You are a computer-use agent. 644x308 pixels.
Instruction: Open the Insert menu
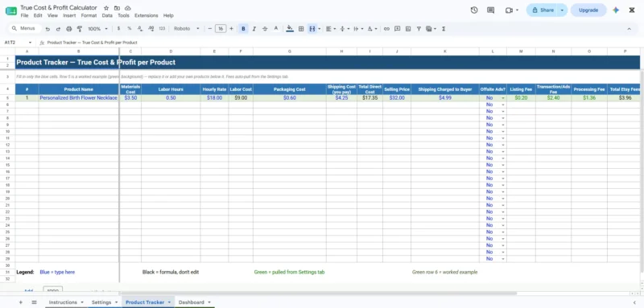pos(69,15)
